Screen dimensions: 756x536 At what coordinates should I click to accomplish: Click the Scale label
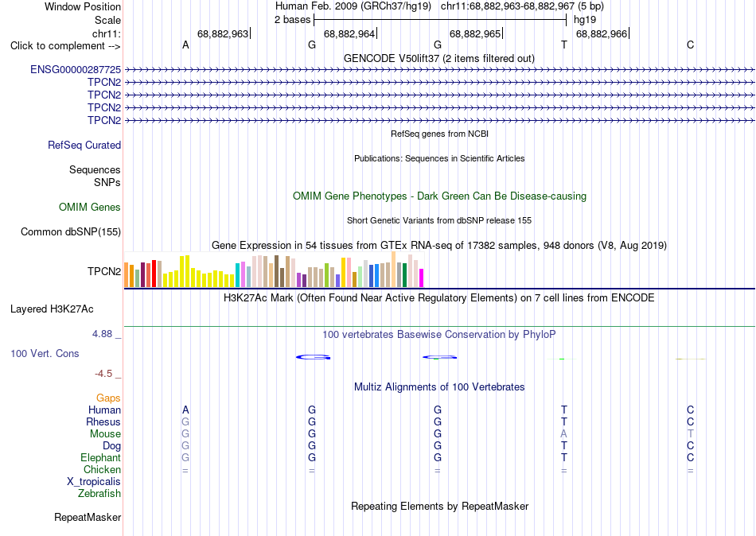(x=108, y=20)
